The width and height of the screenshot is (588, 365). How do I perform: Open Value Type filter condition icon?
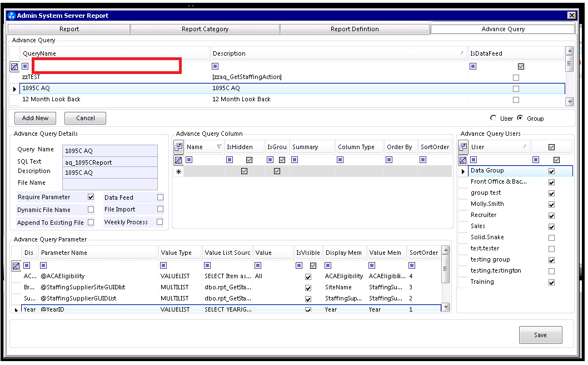(x=163, y=265)
